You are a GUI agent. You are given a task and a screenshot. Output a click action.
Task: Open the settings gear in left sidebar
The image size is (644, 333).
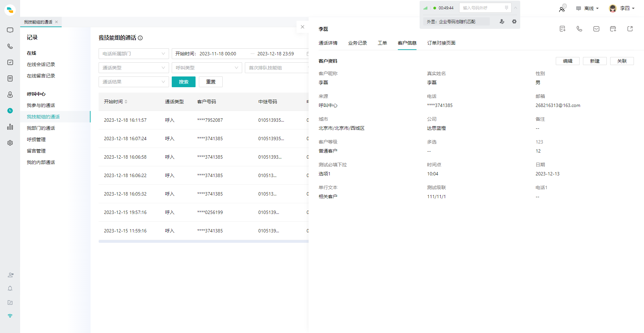pos(10,143)
